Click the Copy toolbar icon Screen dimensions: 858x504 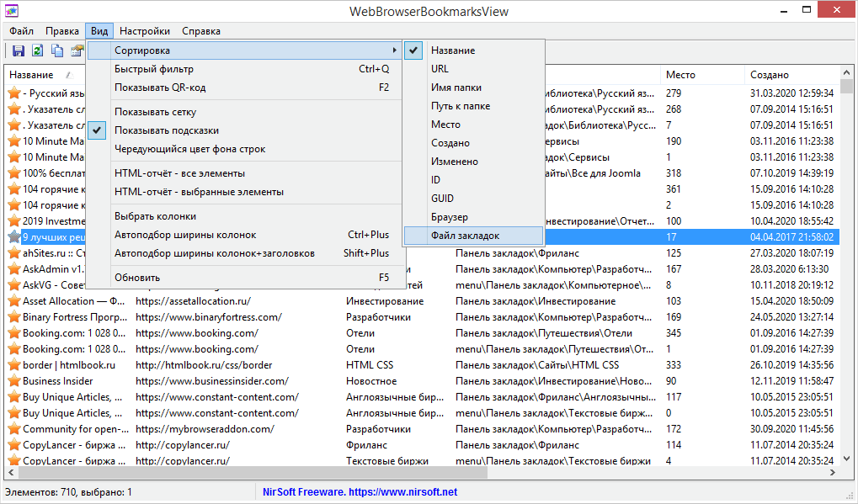57,50
